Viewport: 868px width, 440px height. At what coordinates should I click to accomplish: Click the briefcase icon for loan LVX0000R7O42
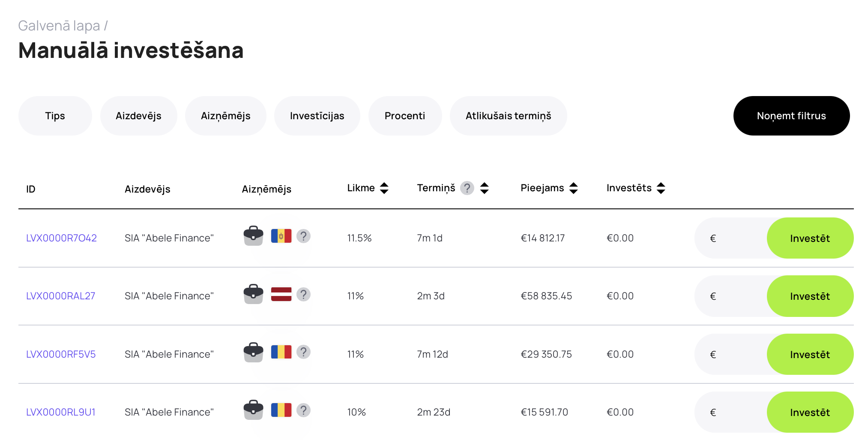[253, 236]
